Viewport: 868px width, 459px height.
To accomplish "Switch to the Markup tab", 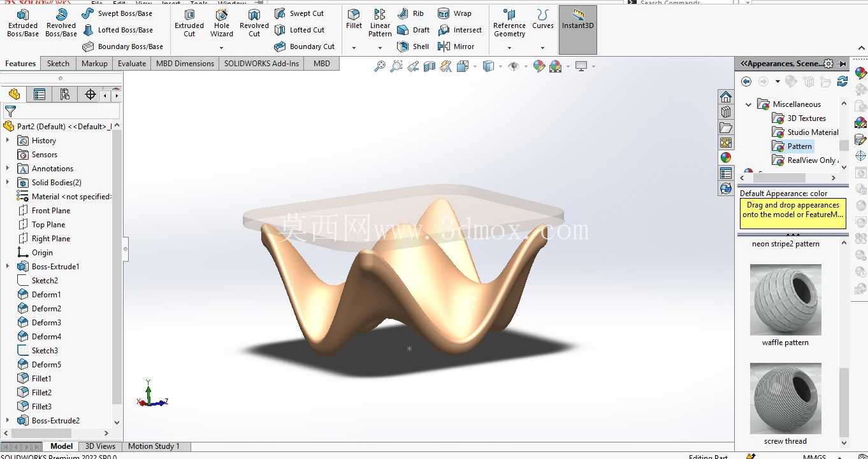I will point(94,64).
